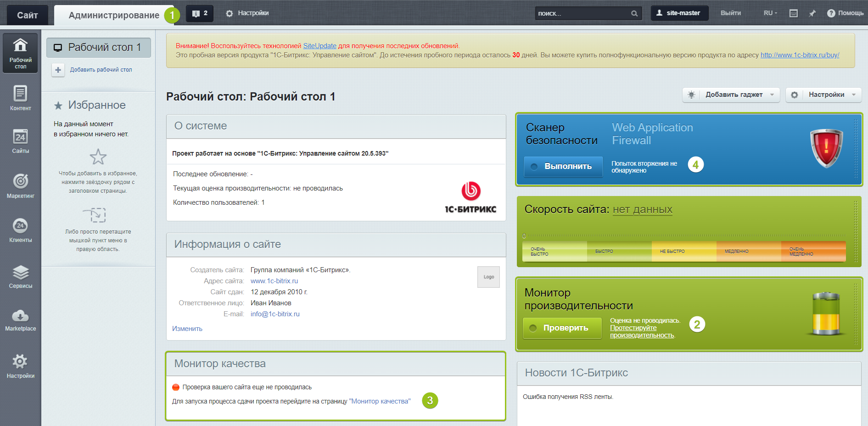Open the Контент sidebar section

tap(21, 98)
